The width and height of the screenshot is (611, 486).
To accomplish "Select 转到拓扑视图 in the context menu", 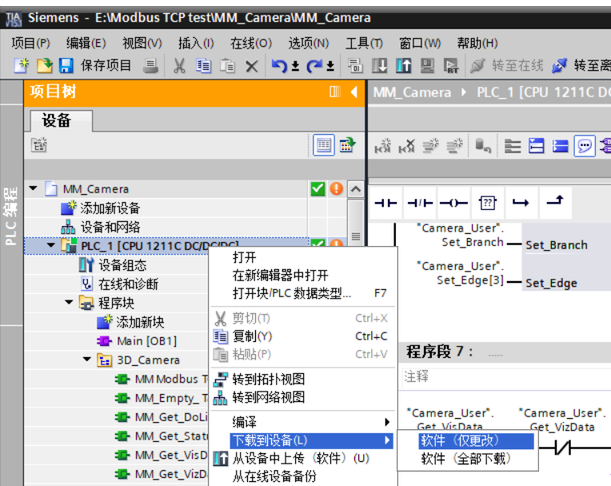I will [x=268, y=379].
